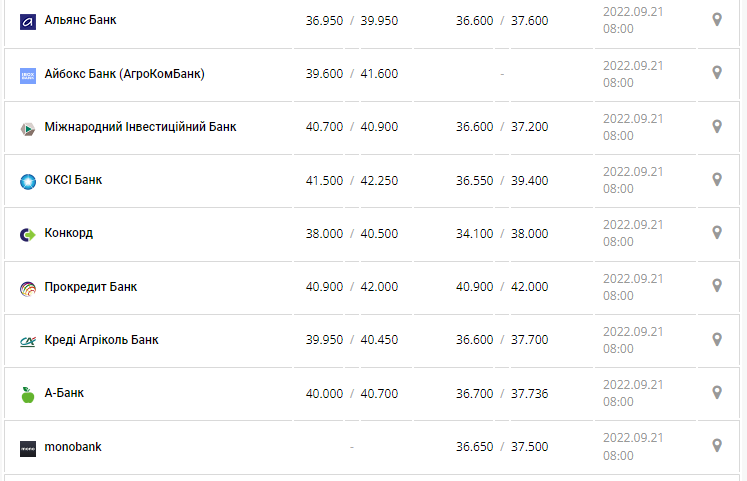The width and height of the screenshot is (747, 481).
Task: Click the green apple A-Банк logo
Action: pyautogui.click(x=28, y=394)
